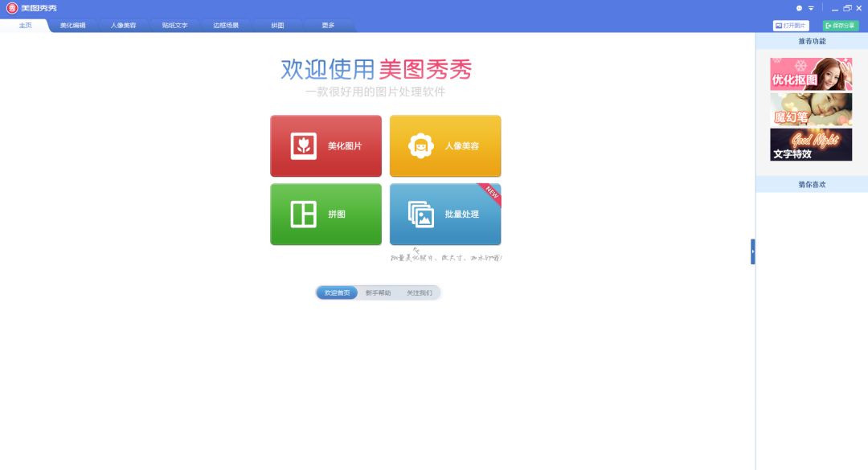
Task: Select the 美化图片 (Beautify Picture) function
Action: pos(325,145)
